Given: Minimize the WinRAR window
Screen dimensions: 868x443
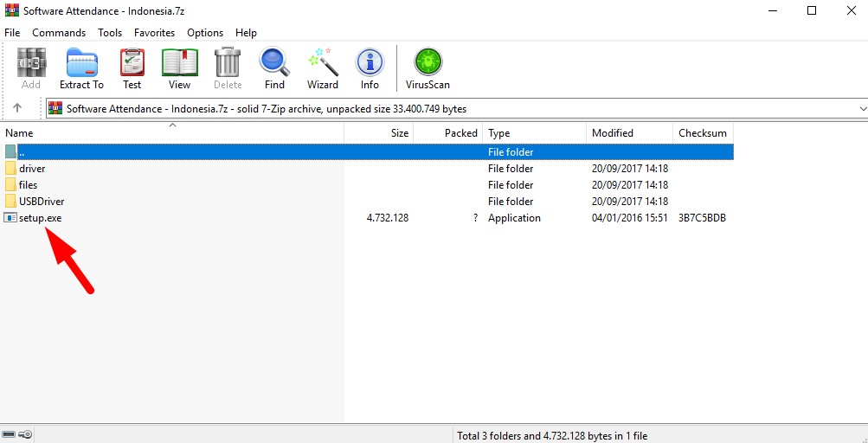Looking at the screenshot, I should (x=772, y=10).
